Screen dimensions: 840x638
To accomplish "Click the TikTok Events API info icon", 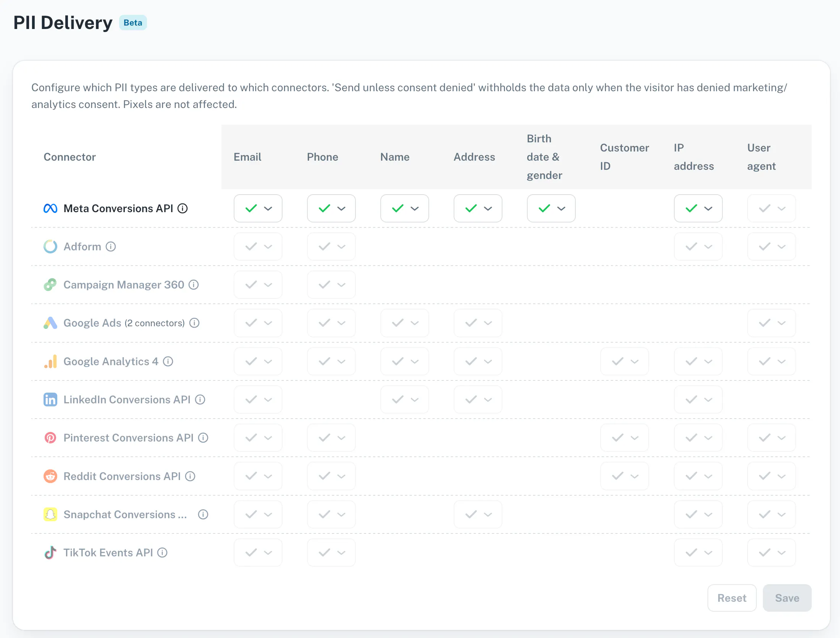I will click(x=162, y=553).
